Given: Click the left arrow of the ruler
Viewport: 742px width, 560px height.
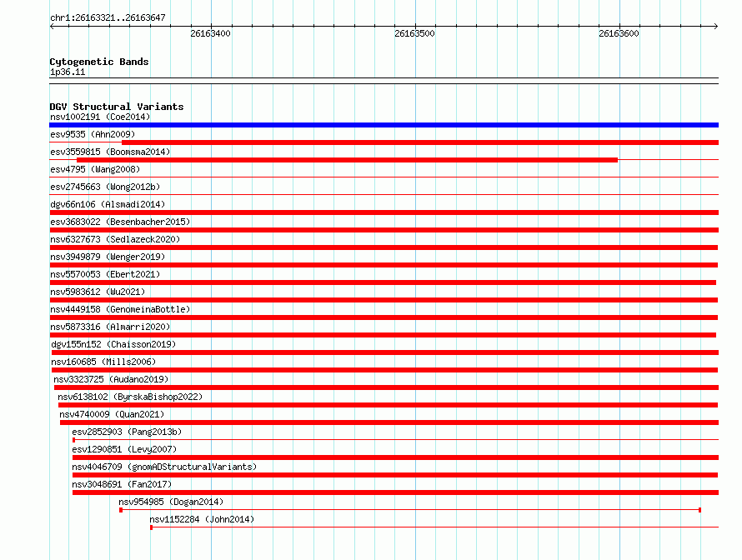Looking at the screenshot, I should (52, 27).
